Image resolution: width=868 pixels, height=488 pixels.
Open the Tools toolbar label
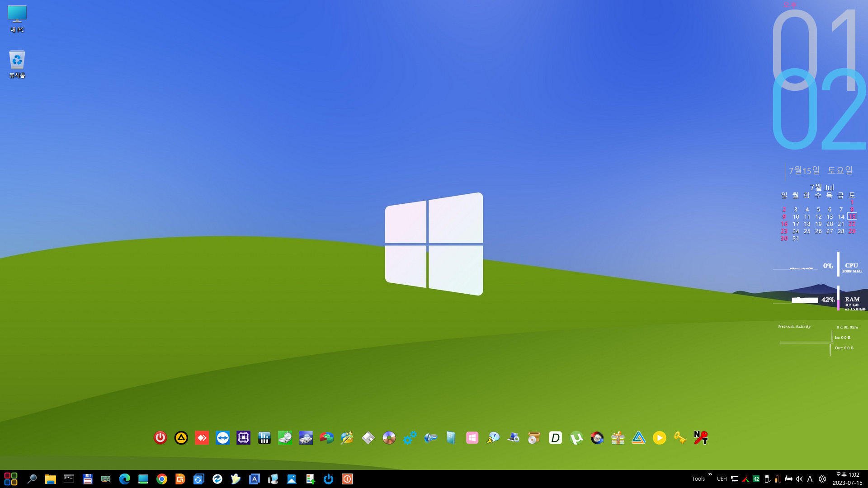[698, 479]
